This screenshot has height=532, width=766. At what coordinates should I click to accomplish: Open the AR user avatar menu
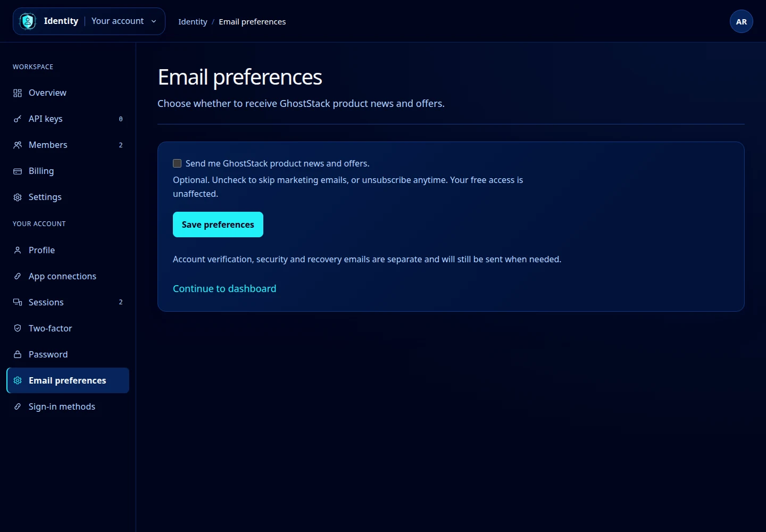(742, 21)
